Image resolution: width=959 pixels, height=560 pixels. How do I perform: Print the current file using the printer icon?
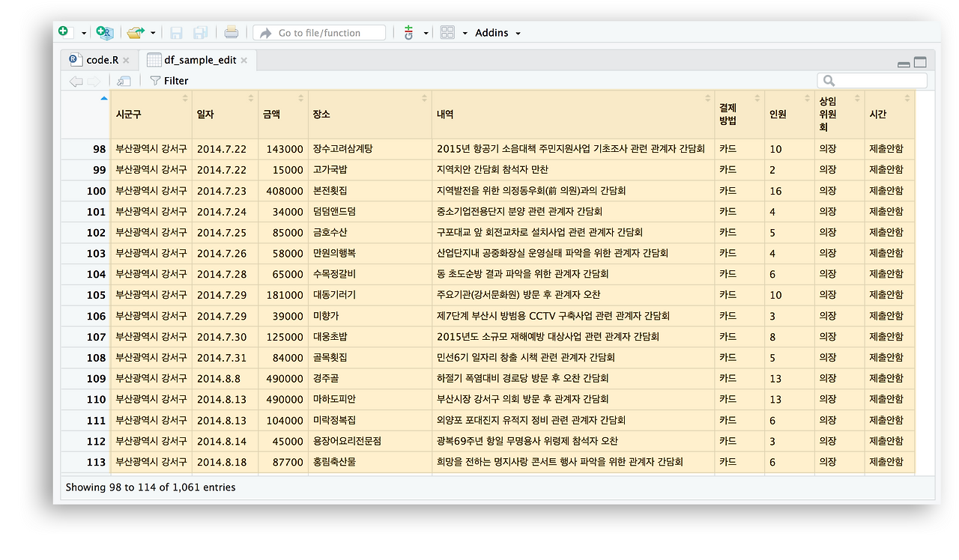[x=231, y=32]
